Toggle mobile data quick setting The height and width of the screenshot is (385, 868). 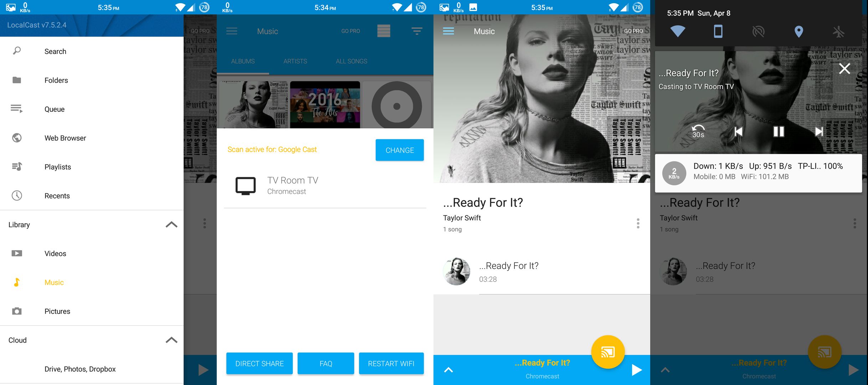[x=718, y=31]
